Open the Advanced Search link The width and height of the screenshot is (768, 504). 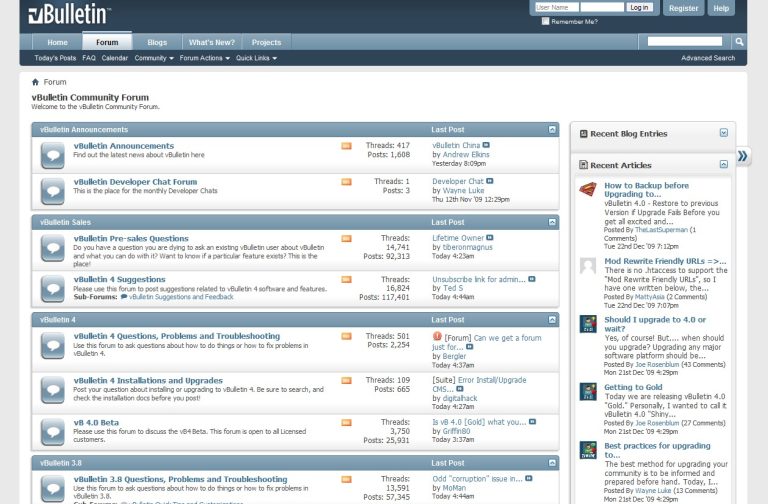click(708, 58)
